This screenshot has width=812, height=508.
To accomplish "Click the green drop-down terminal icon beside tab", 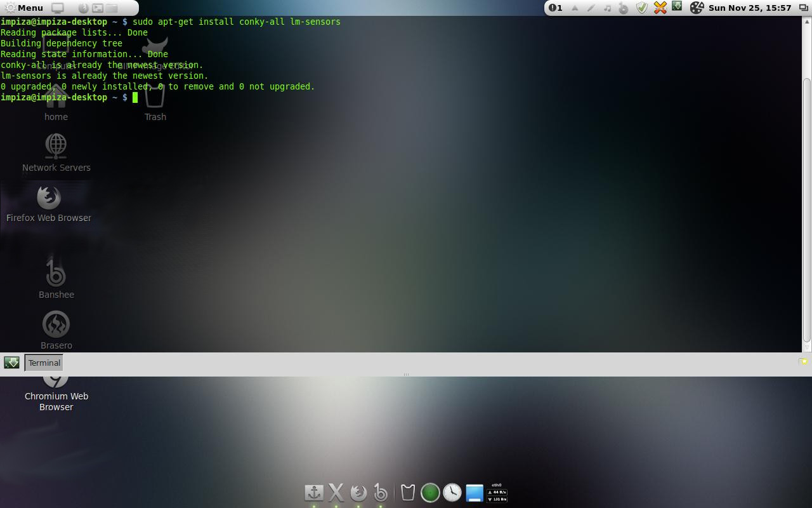I will click(11, 363).
